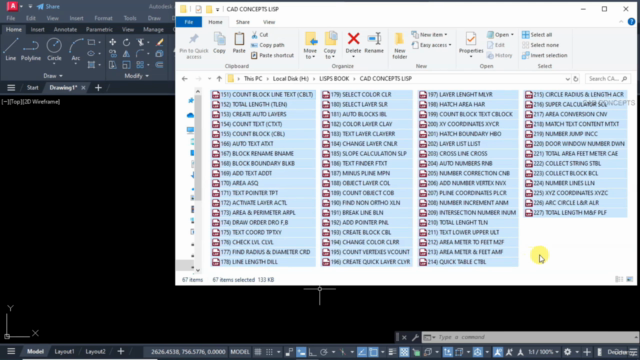
Task: Click the Explorer back arrow
Action: pos(184,79)
